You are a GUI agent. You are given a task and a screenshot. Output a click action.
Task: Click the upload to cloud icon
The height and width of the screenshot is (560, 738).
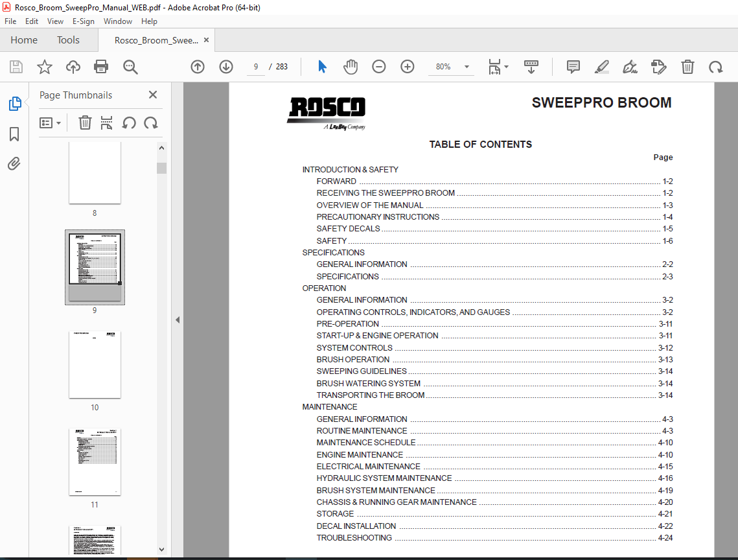(73, 67)
